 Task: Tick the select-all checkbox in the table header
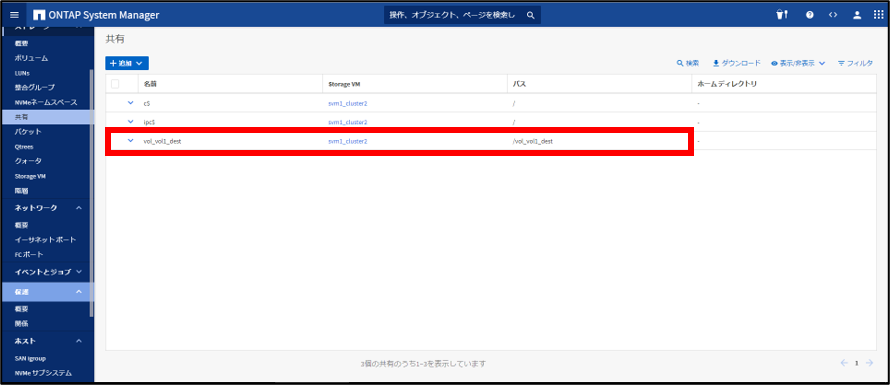click(x=115, y=83)
